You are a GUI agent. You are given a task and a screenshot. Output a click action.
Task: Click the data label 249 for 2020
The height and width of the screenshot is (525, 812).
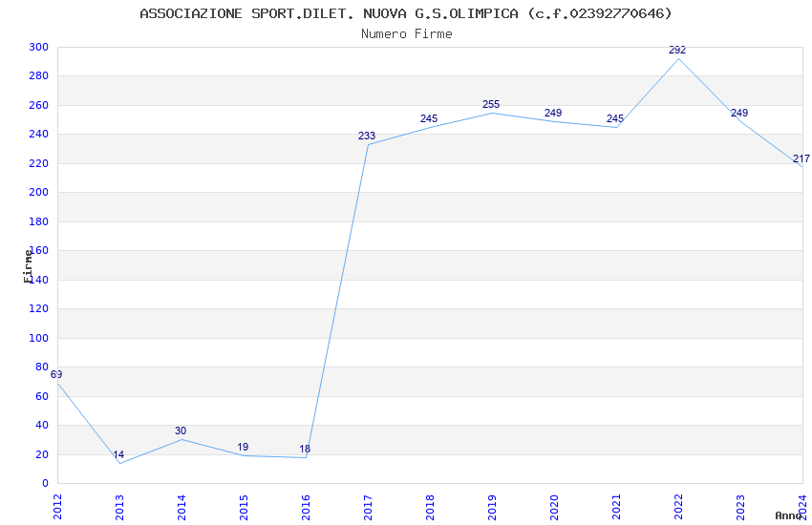(553, 113)
